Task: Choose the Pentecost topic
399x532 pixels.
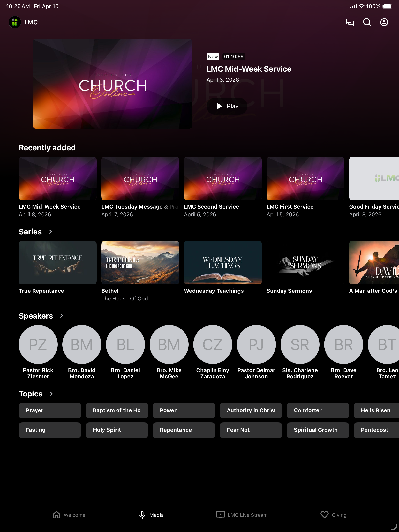Action: tap(376, 430)
